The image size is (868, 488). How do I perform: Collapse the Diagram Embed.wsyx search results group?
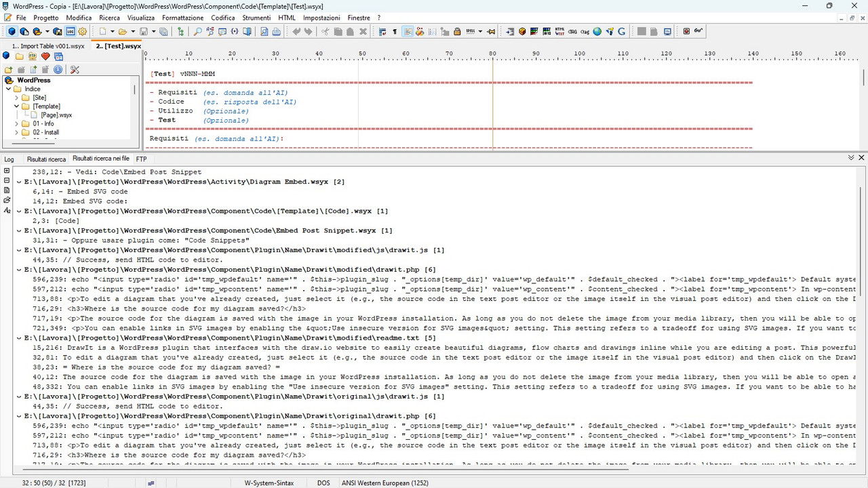point(18,182)
